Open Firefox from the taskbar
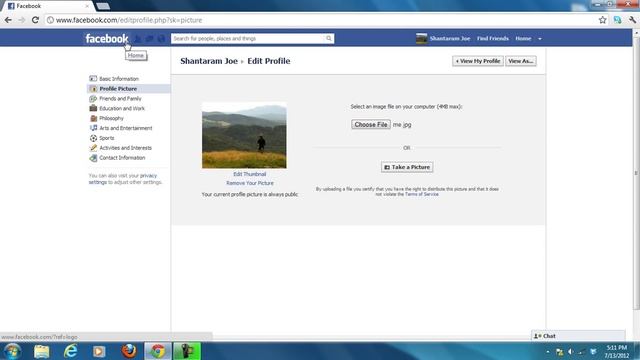The width and height of the screenshot is (640, 360). point(129,351)
